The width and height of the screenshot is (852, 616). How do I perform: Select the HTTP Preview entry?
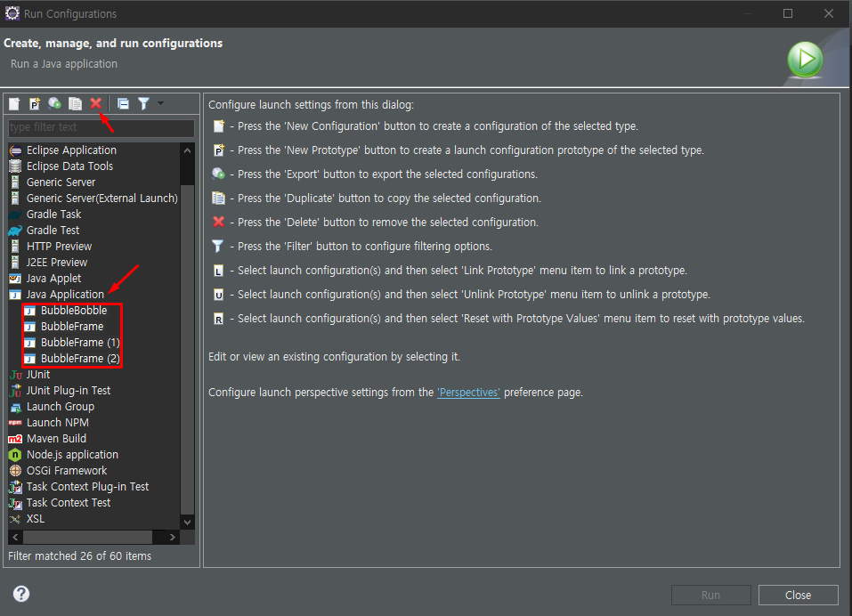pos(60,247)
